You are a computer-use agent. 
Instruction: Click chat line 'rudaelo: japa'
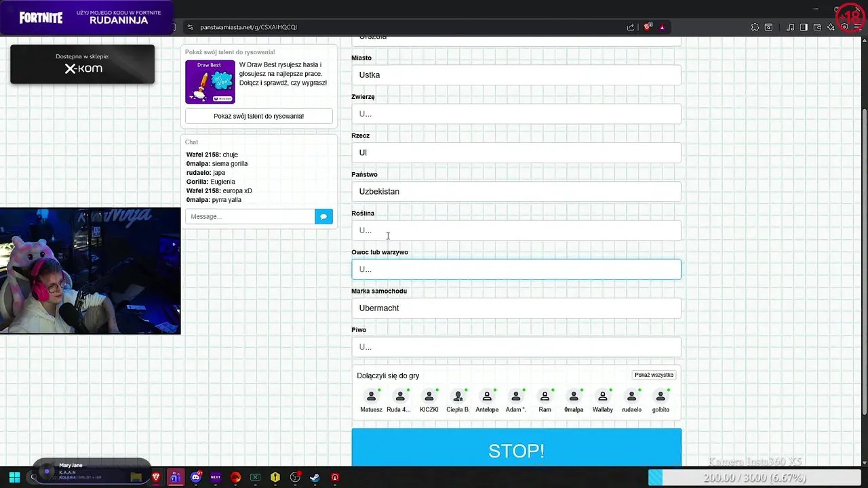pyautogui.click(x=205, y=173)
